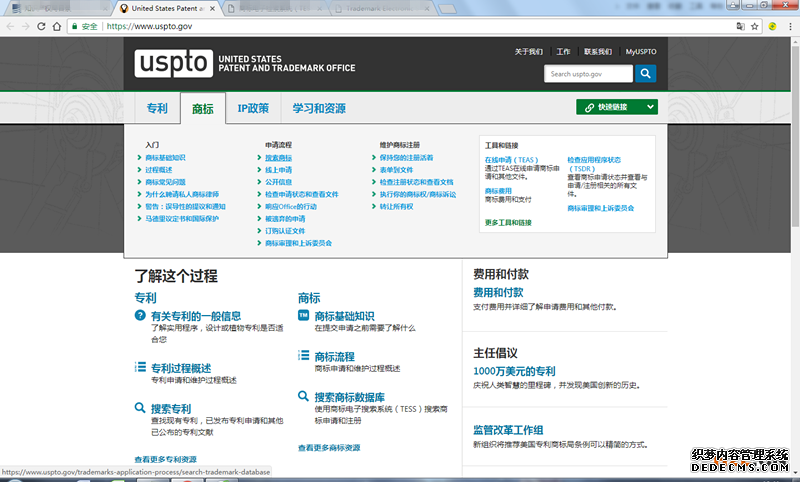Select the 商标 navigation tab
The height and width of the screenshot is (482, 800).
203,108
